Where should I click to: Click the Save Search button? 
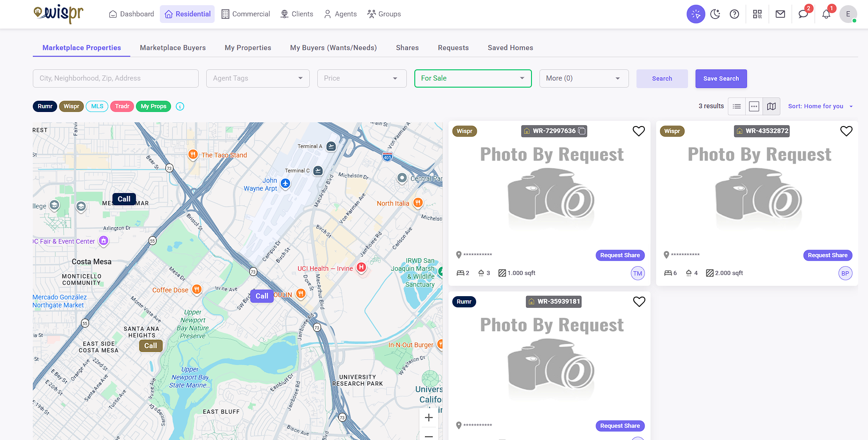tap(721, 79)
